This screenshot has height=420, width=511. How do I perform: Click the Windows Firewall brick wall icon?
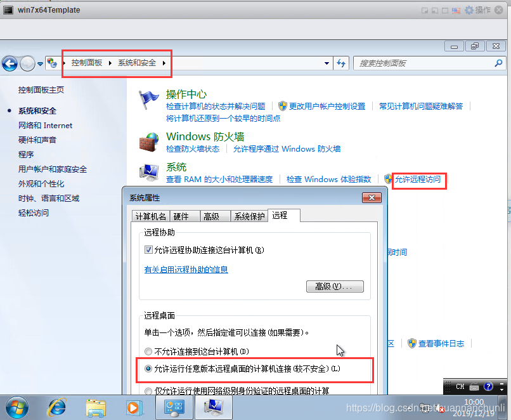[149, 142]
